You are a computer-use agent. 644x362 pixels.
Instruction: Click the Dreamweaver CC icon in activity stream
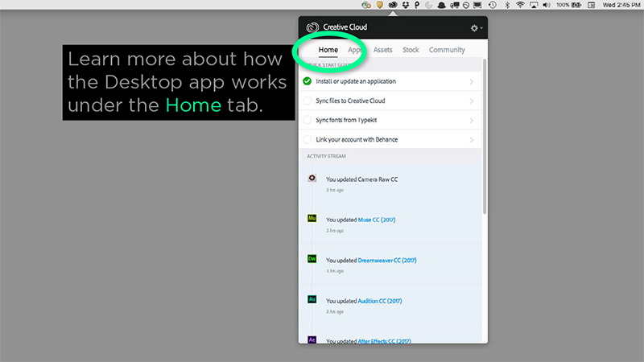pos(312,259)
